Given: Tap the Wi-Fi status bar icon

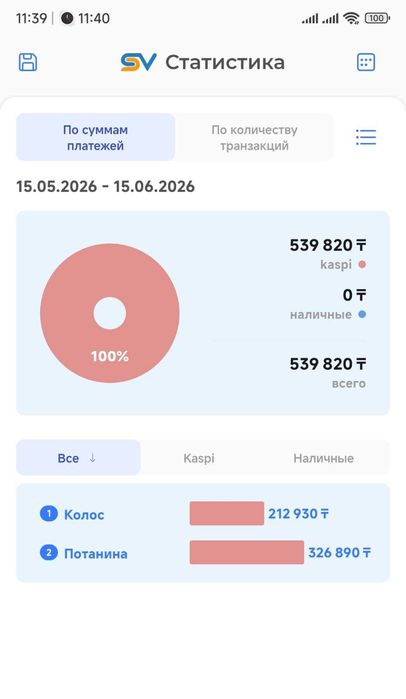Looking at the screenshot, I should 351,18.
